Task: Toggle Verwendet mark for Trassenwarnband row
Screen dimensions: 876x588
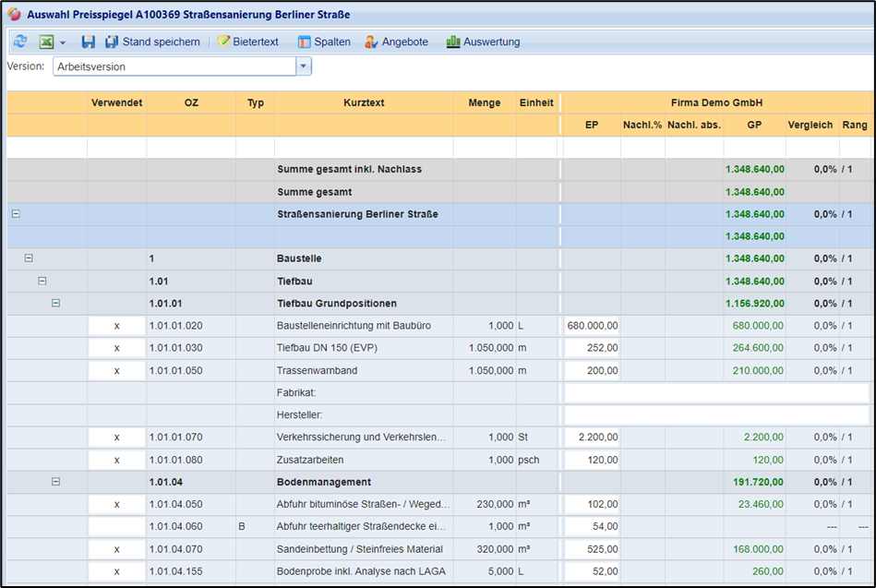Action: tap(116, 370)
